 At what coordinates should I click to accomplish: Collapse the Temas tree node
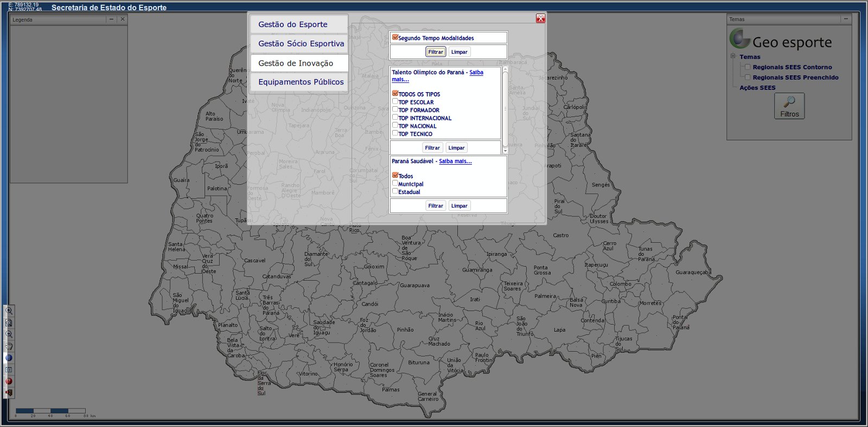733,56
